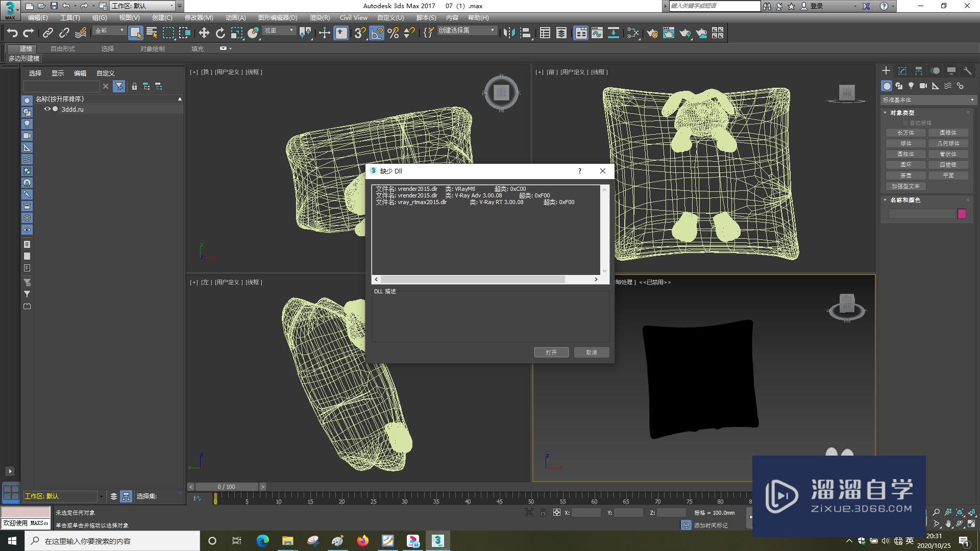This screenshot has width=980, height=551.
Task: Open the Schematic View icon
Action: [613, 33]
